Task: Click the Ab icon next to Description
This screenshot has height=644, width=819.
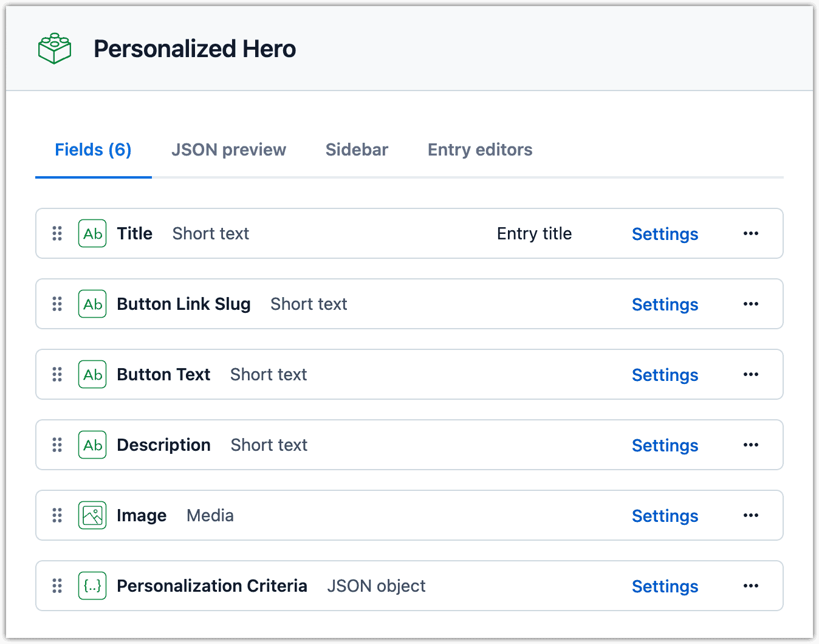Action: (x=92, y=445)
